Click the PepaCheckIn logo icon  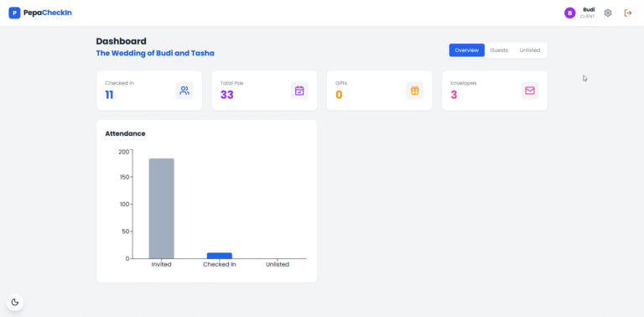click(x=14, y=13)
